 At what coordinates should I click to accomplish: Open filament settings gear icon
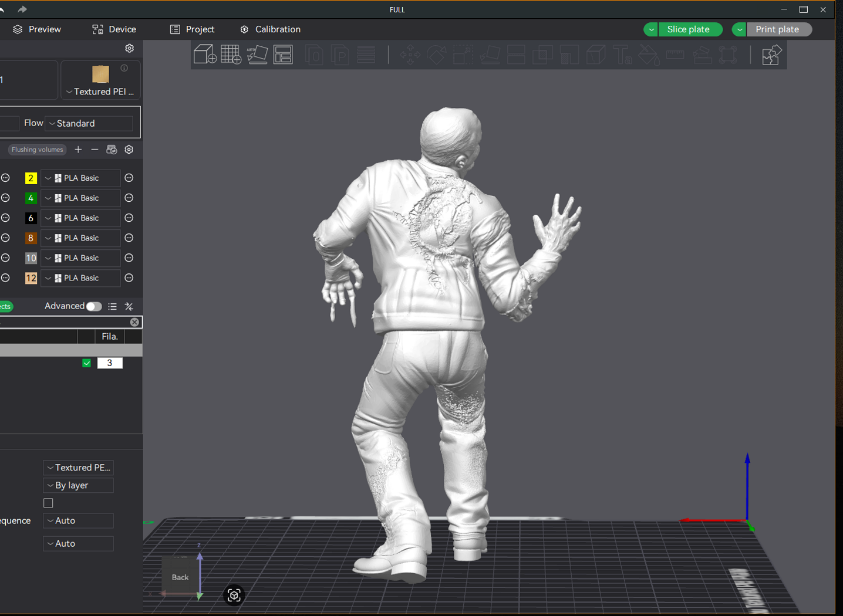[x=129, y=150]
